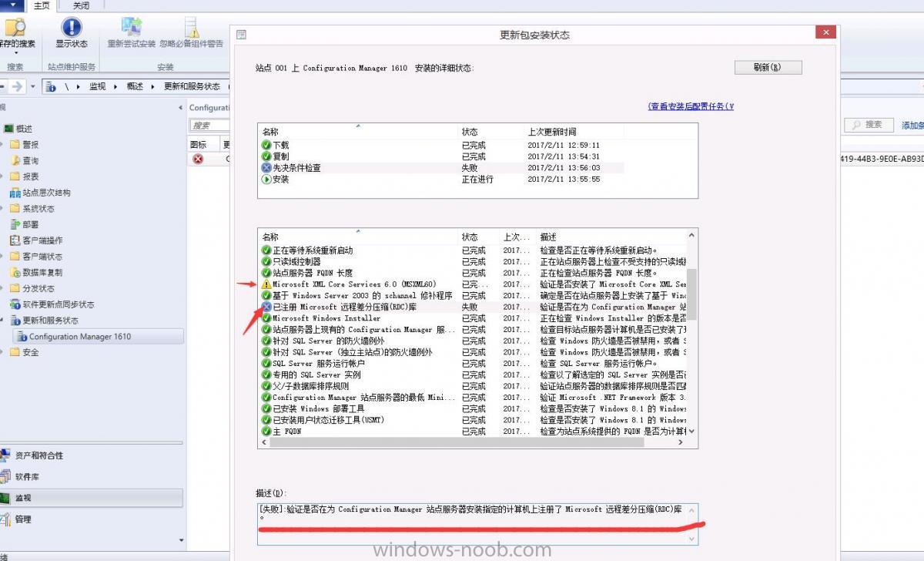Screen dimensions: 924x561
Task: Click the 搜索 box at the right edge
Action: point(869,125)
